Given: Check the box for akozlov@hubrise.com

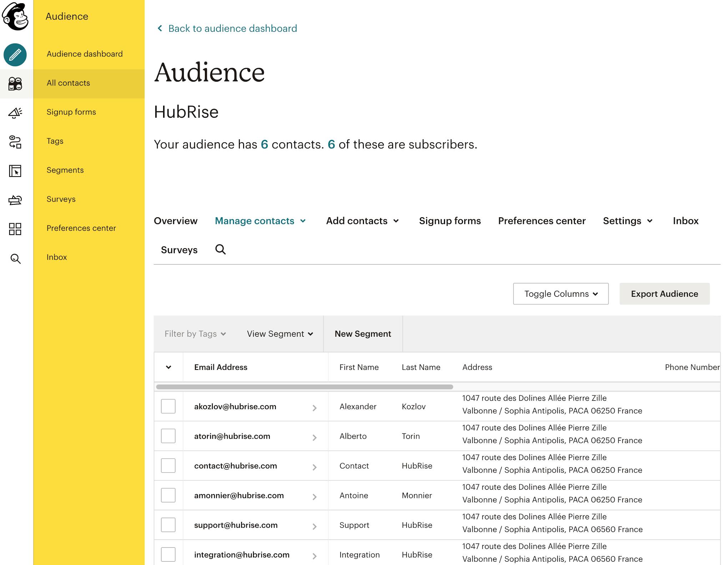Looking at the screenshot, I should [x=168, y=406].
